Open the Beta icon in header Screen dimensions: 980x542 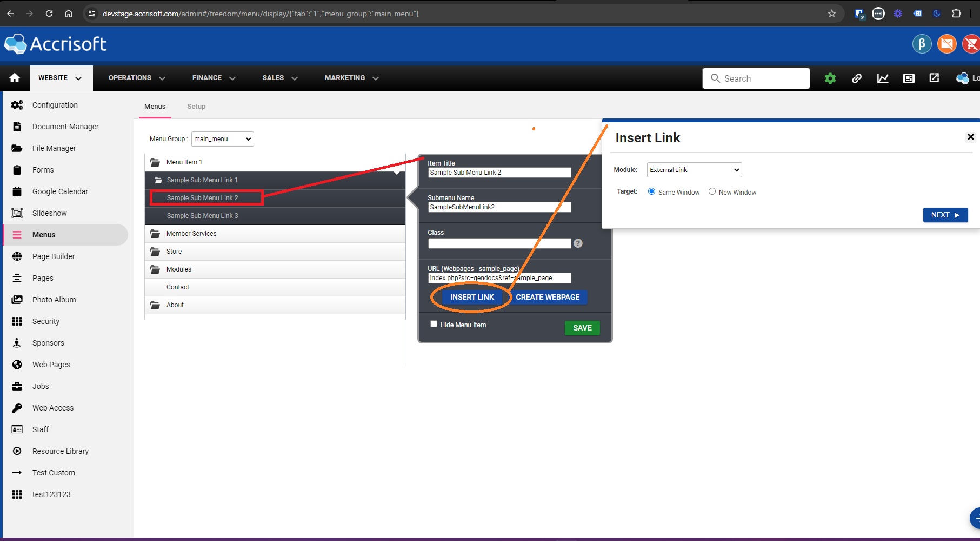[x=922, y=44]
